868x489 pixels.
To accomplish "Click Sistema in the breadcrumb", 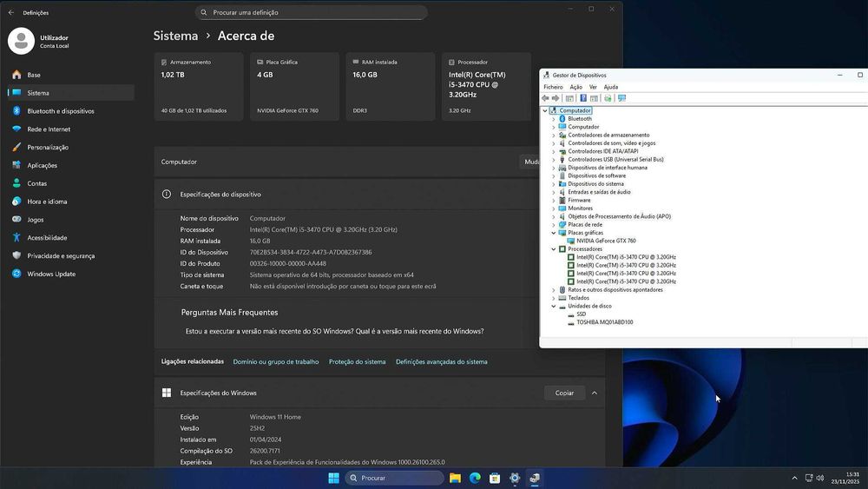I will coord(175,36).
